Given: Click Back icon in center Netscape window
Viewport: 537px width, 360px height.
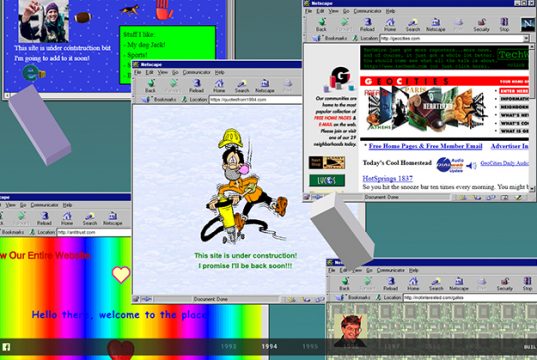Looking at the screenshot, I should click(x=150, y=86).
